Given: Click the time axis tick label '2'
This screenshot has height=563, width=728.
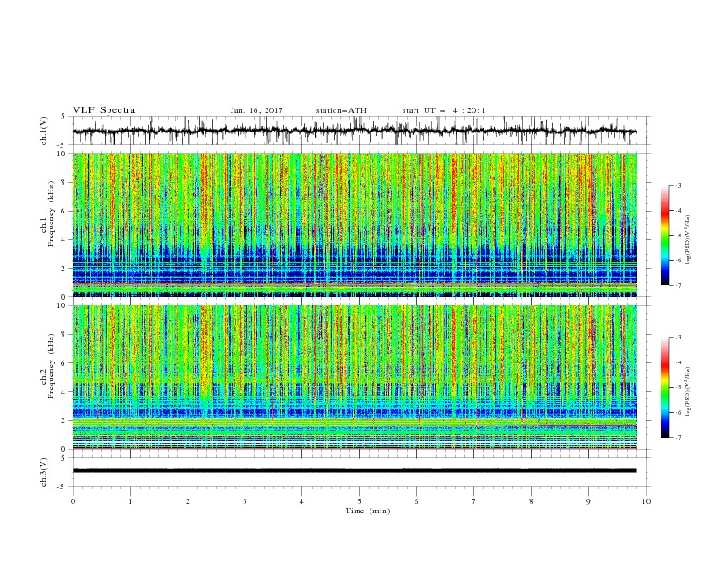Looking at the screenshot, I should [x=188, y=501].
